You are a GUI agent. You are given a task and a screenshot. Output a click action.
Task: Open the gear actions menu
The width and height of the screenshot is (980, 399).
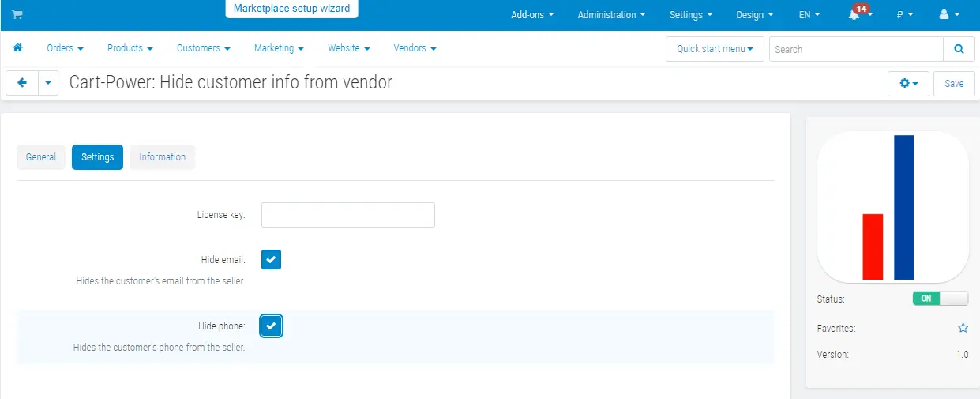[908, 83]
